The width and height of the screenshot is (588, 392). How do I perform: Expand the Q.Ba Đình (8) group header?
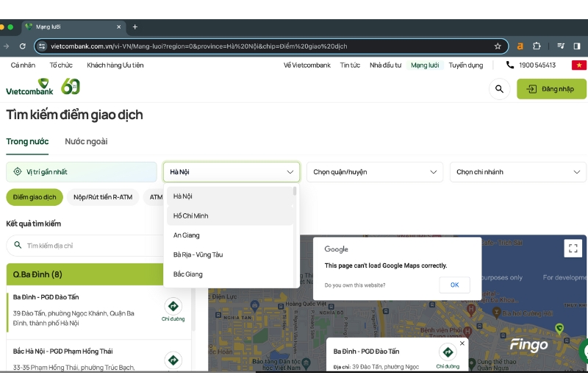[85, 274]
